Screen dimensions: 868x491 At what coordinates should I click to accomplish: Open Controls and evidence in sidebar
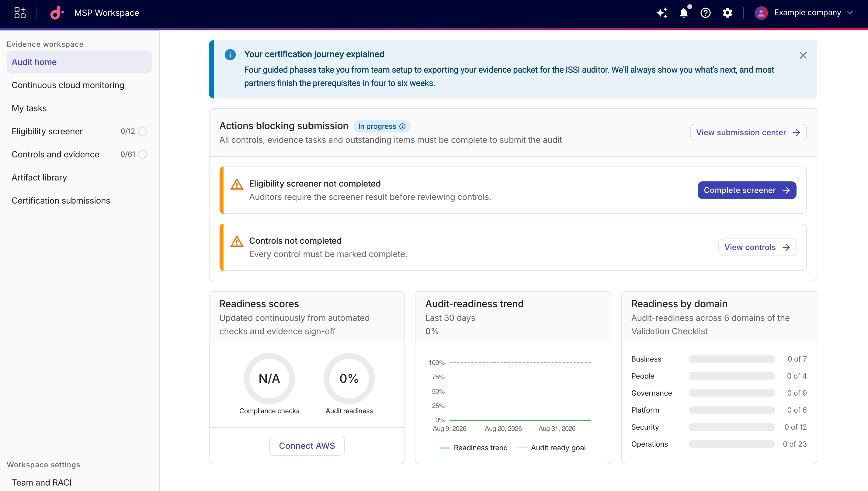79,154
